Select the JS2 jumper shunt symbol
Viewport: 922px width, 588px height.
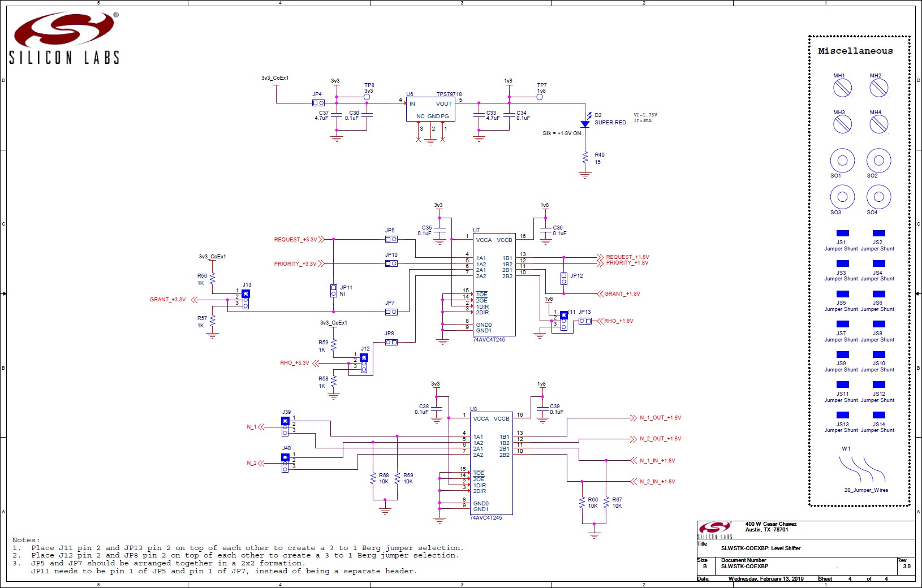pos(878,233)
